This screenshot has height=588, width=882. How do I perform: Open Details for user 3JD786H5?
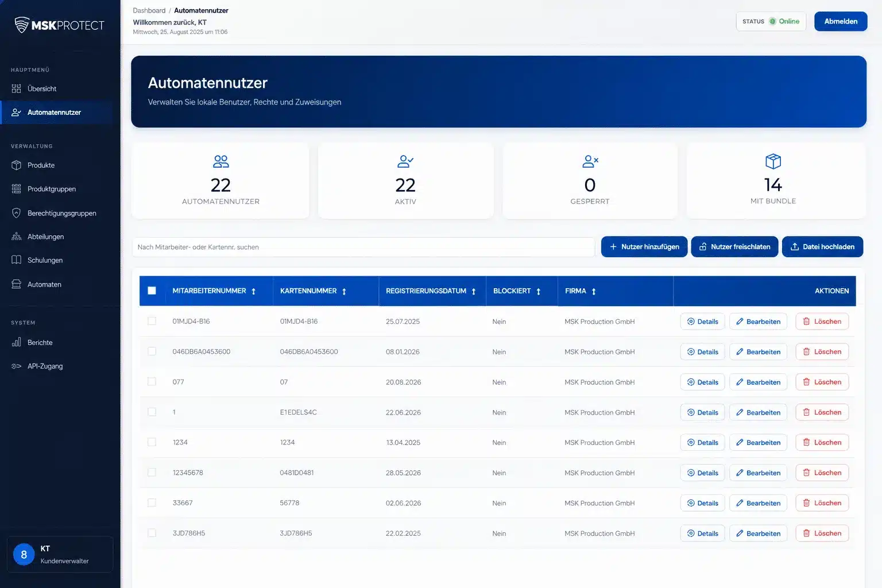702,533
